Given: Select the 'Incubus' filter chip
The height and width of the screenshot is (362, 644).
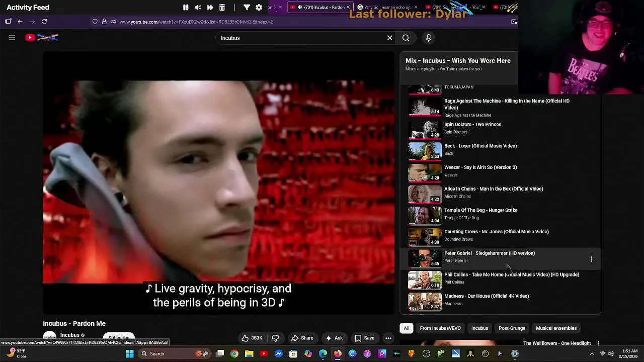Looking at the screenshot, I should click(479, 328).
